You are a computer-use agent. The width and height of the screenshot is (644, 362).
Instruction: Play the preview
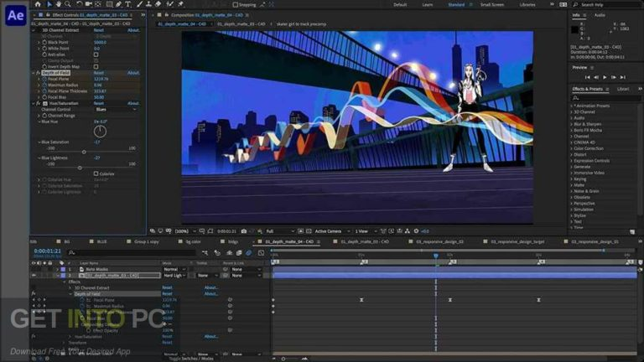605,77
